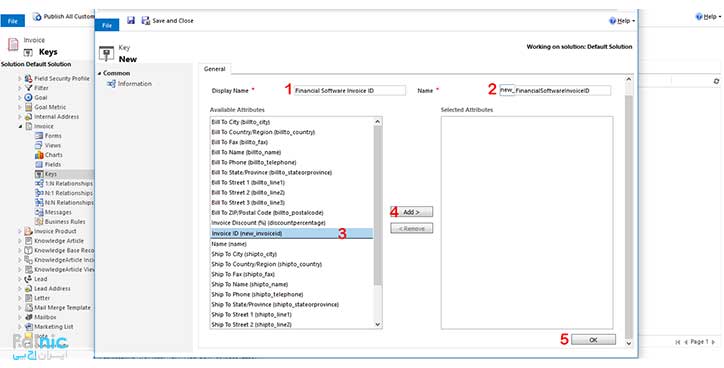724x368 pixels.
Task: Open Charts under Invoice in solution tree
Action: coord(54,155)
